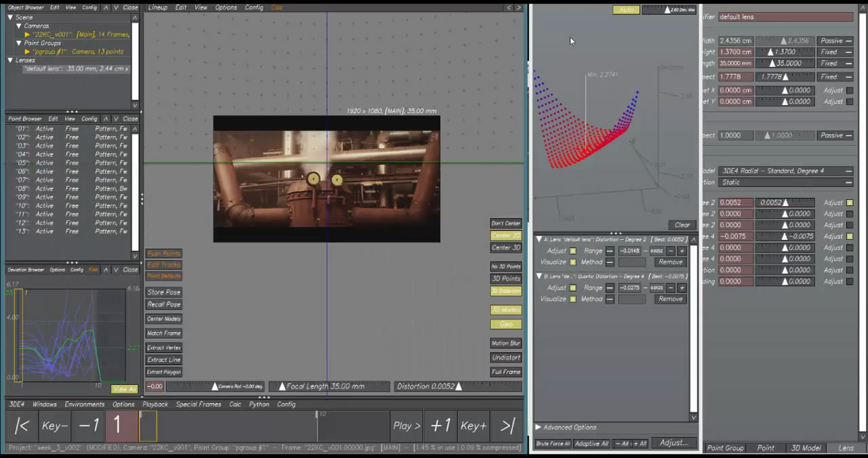Expand the pgroup #1 entry
868x458 pixels.
tap(27, 51)
